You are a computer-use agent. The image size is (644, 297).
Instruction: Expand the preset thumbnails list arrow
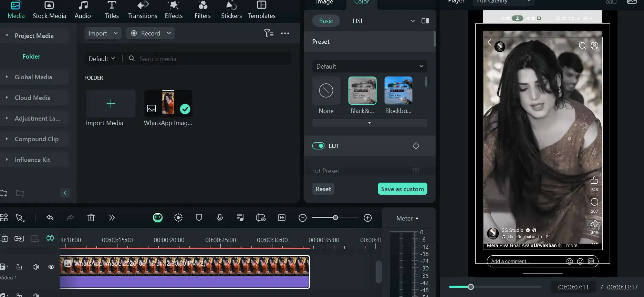(x=370, y=123)
